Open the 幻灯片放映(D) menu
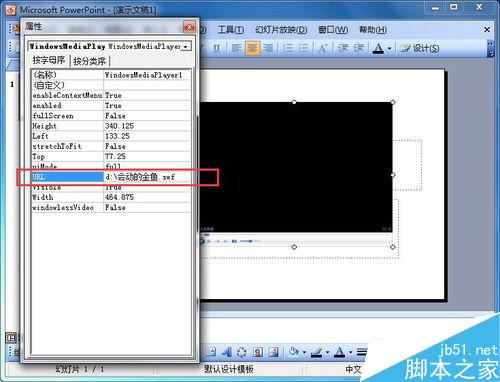 coord(281,30)
